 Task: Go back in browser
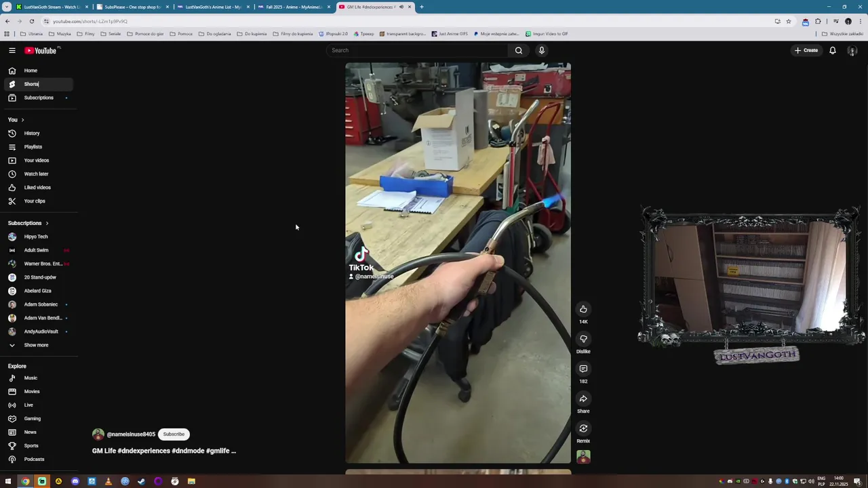[x=7, y=21]
